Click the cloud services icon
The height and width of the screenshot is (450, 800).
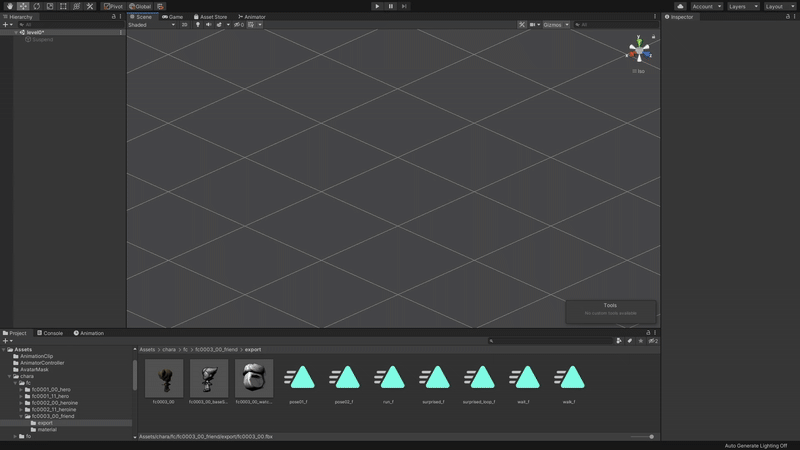[x=680, y=6]
